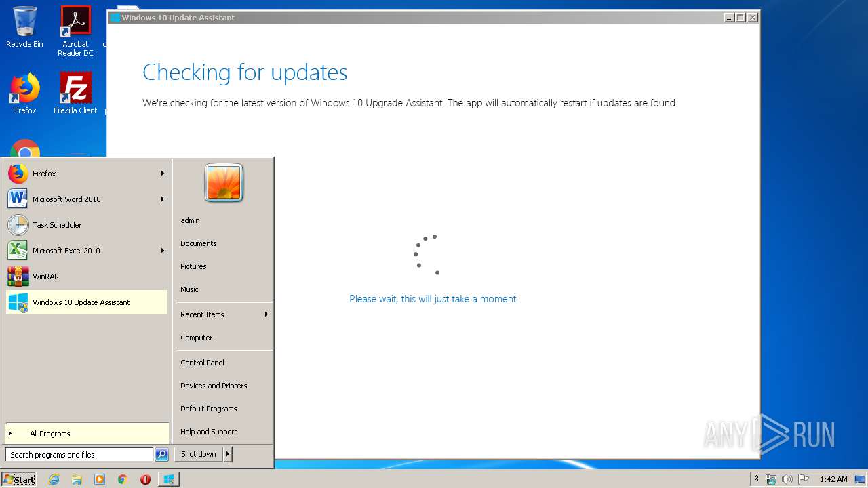Image resolution: width=868 pixels, height=488 pixels.
Task: Click the Windows logo Update Assistant icon
Action: [x=18, y=302]
